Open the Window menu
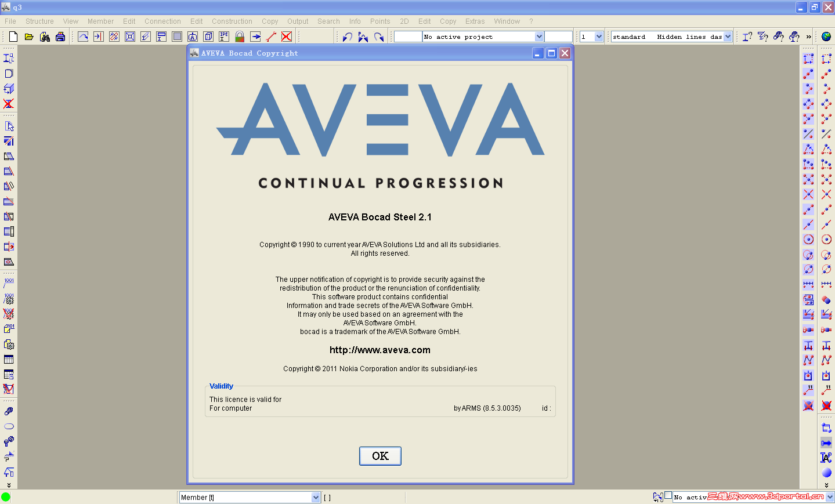This screenshot has width=835, height=504. (507, 21)
